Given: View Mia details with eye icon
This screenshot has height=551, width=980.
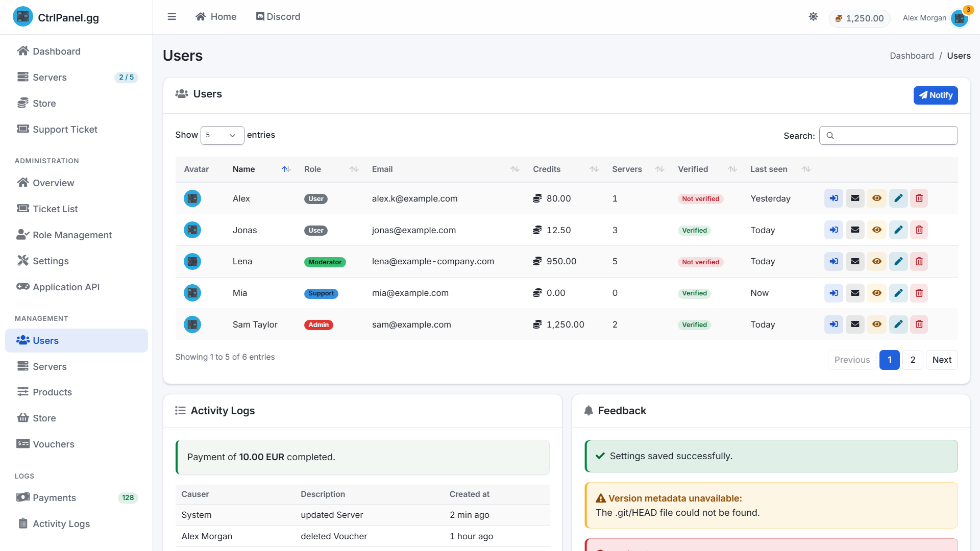Looking at the screenshot, I should coord(876,293).
